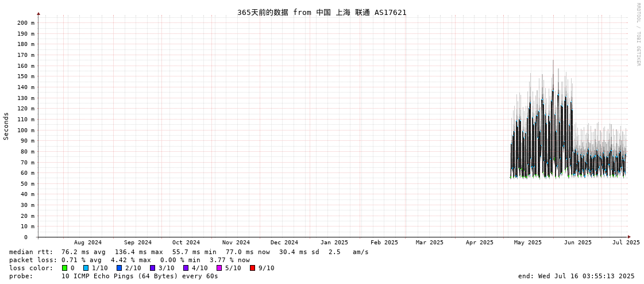
Task: Click the Nov 2024 axis label
Action: click(x=236, y=243)
